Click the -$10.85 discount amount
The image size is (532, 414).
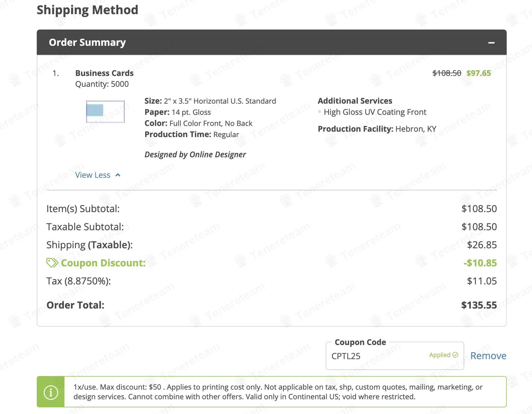click(x=480, y=263)
